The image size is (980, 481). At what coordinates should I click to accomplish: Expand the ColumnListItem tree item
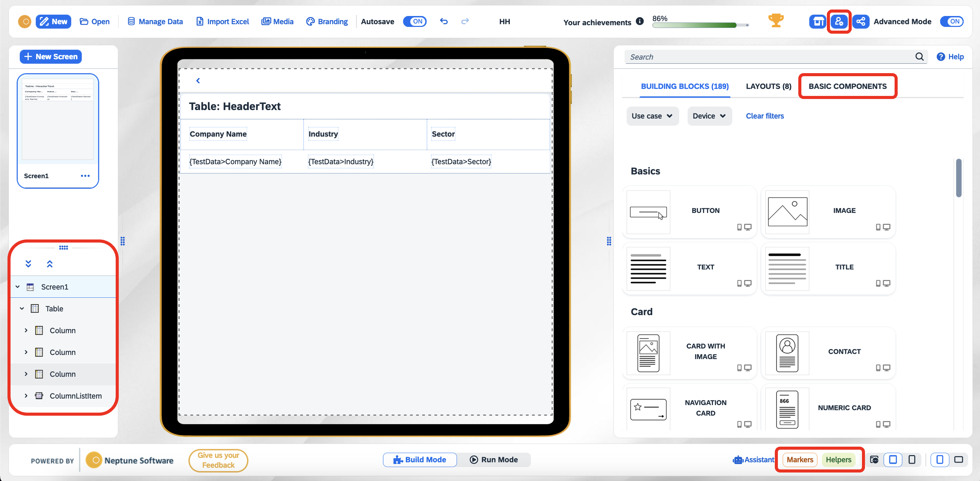tap(26, 395)
